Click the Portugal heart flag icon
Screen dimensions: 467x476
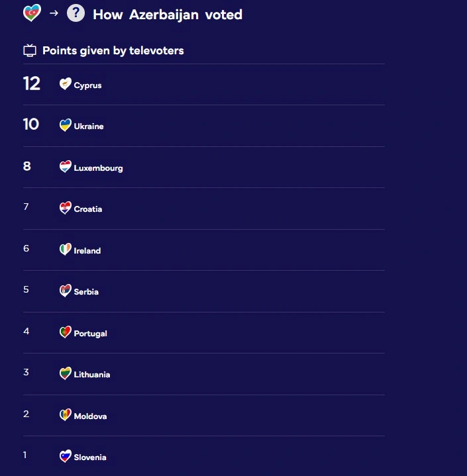pos(65,332)
